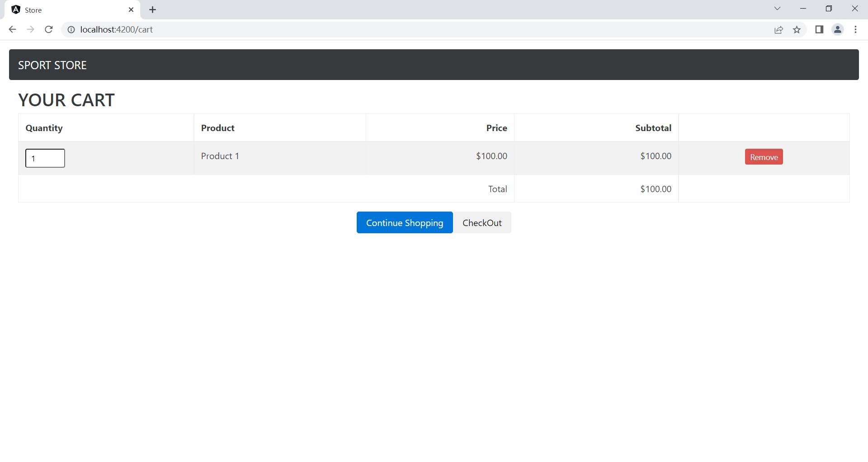The width and height of the screenshot is (868, 462).
Task: Reload the cart page
Action: 49,29
